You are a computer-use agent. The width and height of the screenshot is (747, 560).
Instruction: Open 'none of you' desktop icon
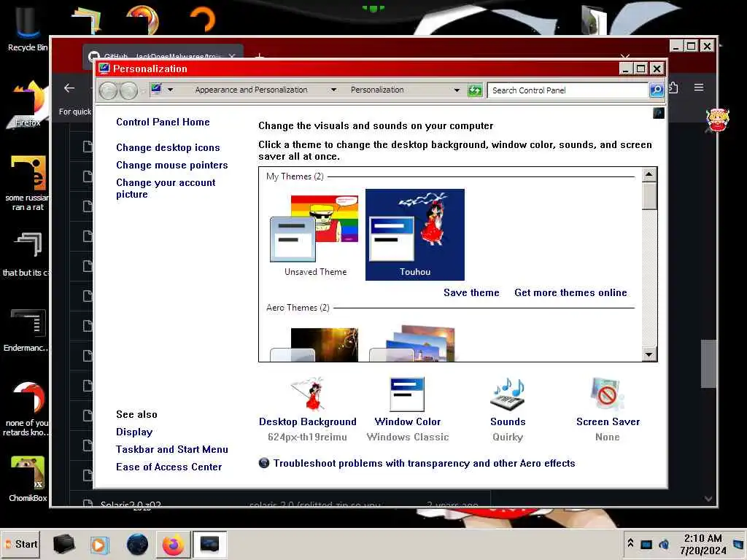click(26, 408)
